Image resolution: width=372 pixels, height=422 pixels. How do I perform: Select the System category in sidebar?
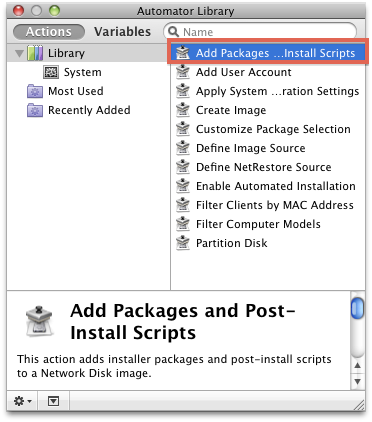coord(88,72)
